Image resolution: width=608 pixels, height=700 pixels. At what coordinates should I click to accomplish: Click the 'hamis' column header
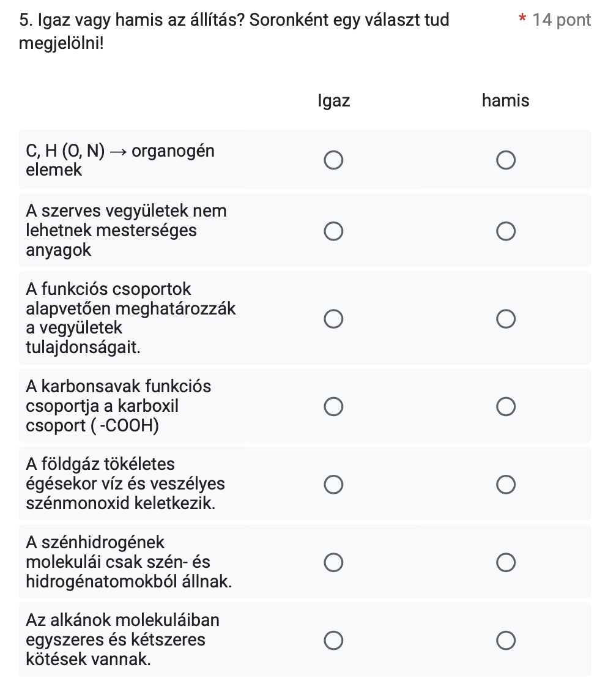click(x=506, y=101)
